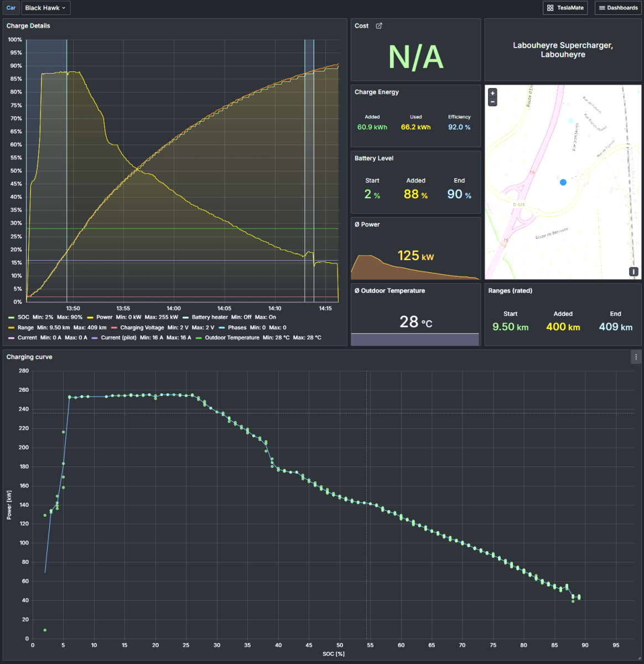644x664 pixels.
Task: Click the SOC [%] axis label
Action: (x=334, y=654)
